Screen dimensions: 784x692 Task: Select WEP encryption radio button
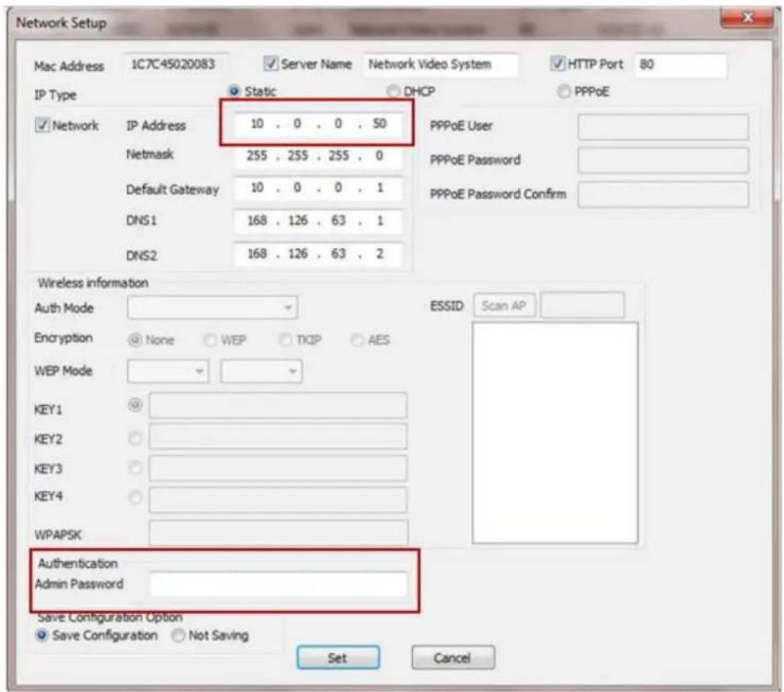tap(210, 340)
